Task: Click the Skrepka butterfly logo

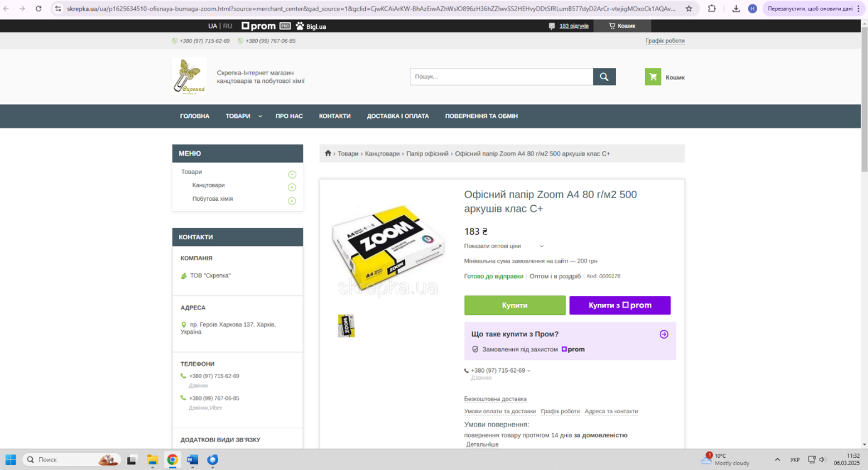Action: coord(189,76)
